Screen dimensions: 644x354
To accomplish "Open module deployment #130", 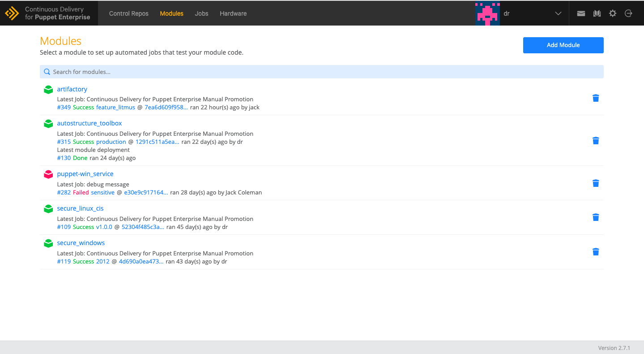I will (64, 158).
